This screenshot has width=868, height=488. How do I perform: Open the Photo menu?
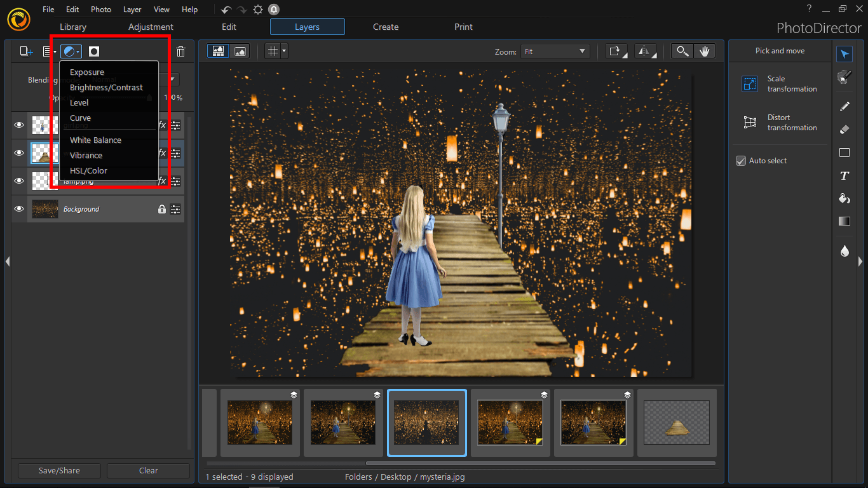(101, 10)
